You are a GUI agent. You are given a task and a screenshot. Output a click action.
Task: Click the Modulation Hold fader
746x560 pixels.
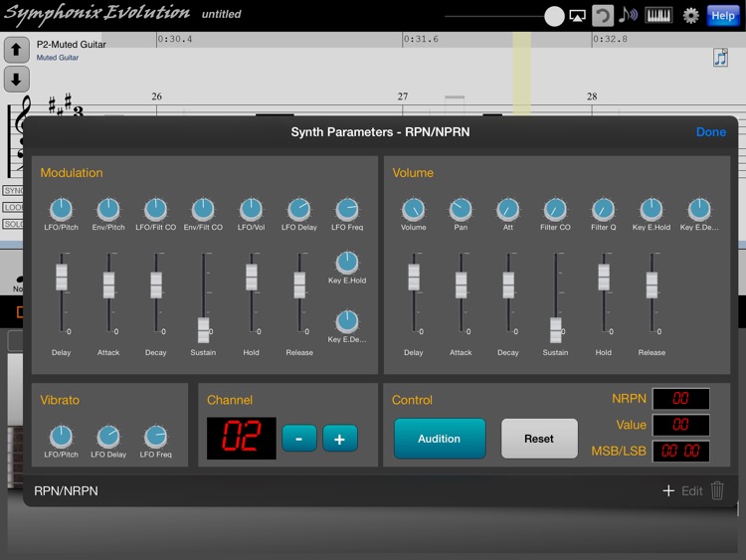coord(252,278)
